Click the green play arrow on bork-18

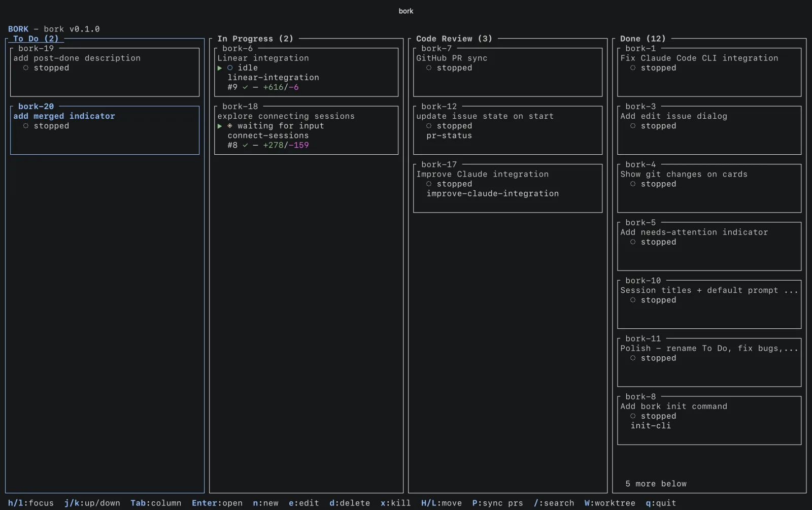[220, 126]
